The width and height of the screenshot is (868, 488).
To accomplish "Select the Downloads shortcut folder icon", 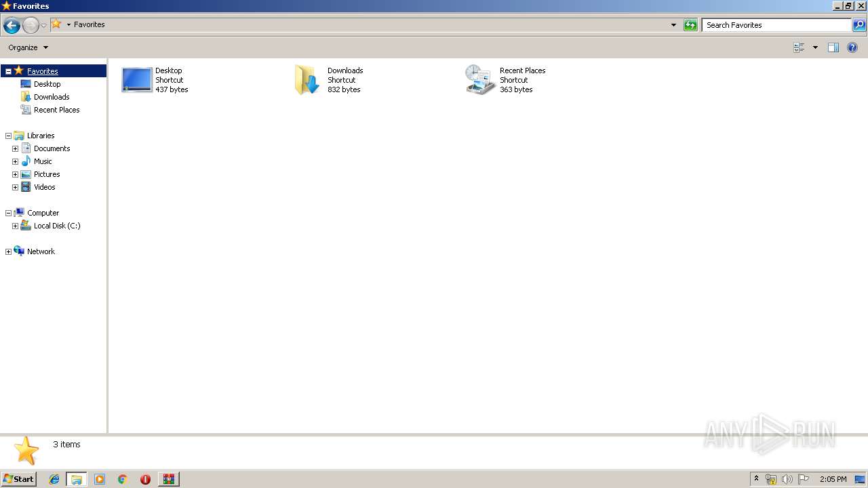I will [x=307, y=79].
